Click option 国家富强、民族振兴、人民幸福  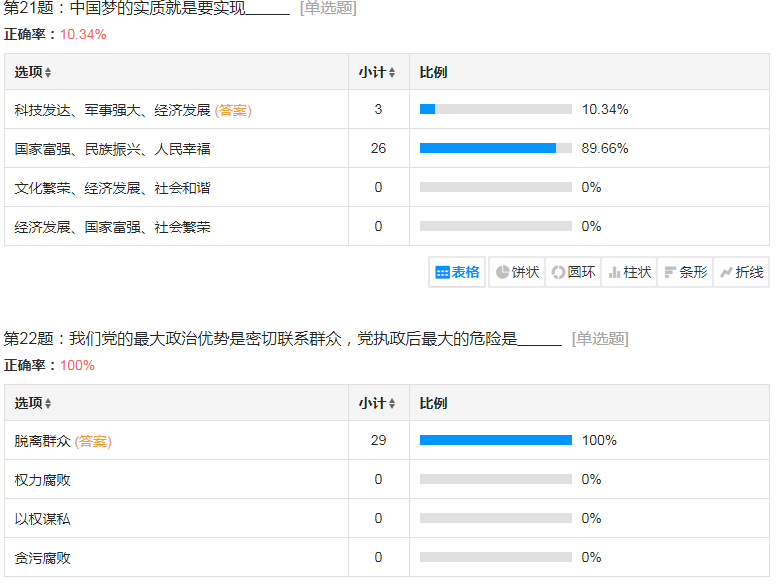pyautogui.click(x=112, y=149)
